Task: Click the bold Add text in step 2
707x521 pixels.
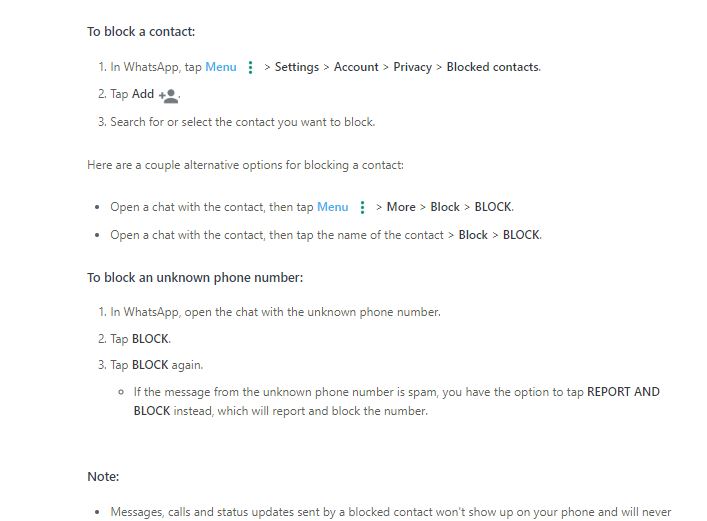Action: pyautogui.click(x=143, y=95)
